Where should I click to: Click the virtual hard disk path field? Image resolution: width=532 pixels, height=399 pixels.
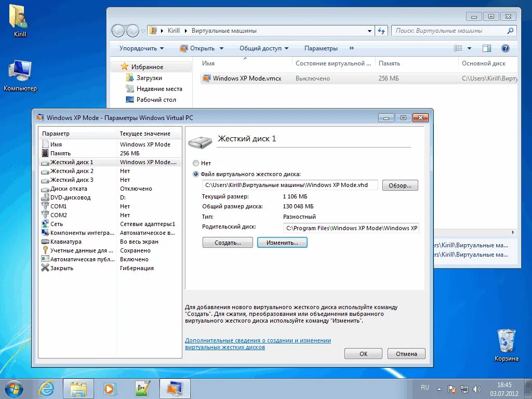click(x=290, y=185)
